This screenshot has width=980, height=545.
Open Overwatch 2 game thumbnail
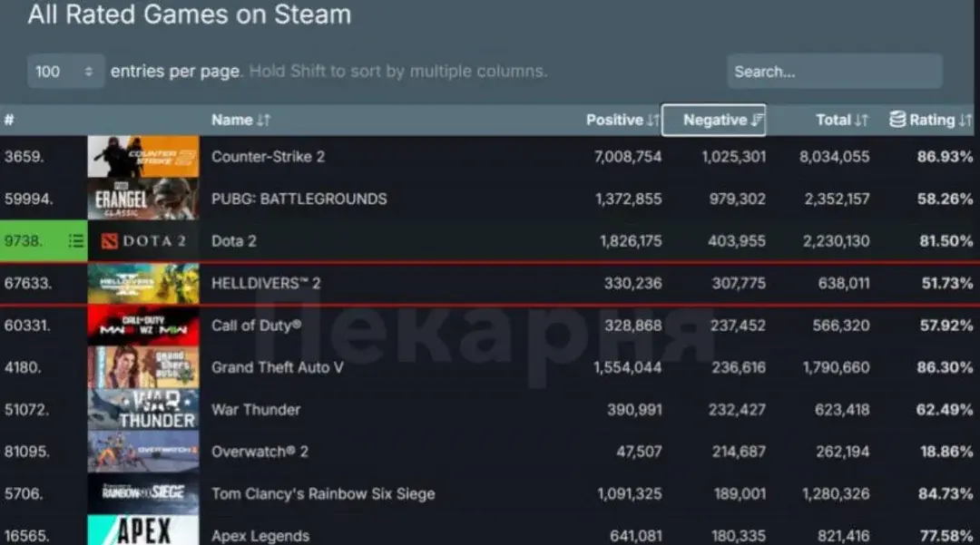(143, 452)
